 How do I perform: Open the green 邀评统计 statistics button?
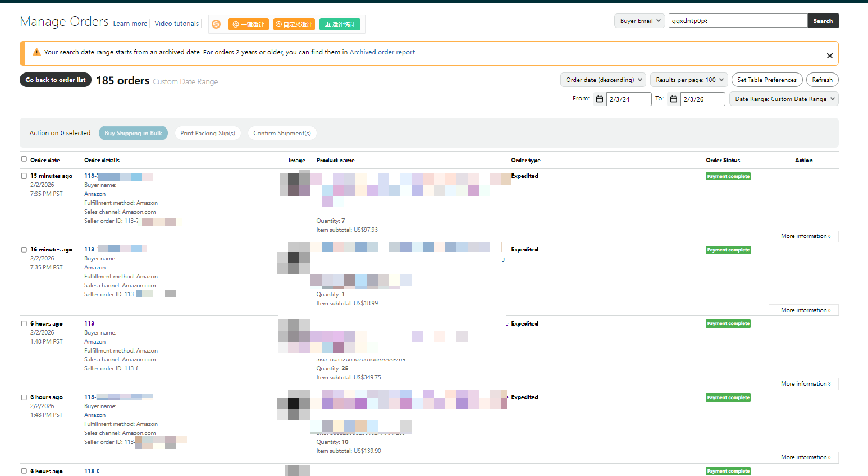point(340,24)
